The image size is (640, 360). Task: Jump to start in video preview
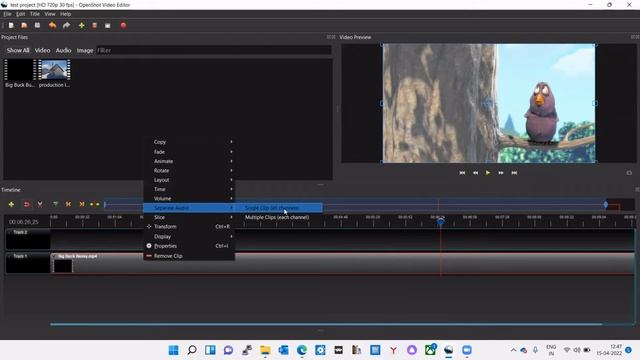(462, 173)
